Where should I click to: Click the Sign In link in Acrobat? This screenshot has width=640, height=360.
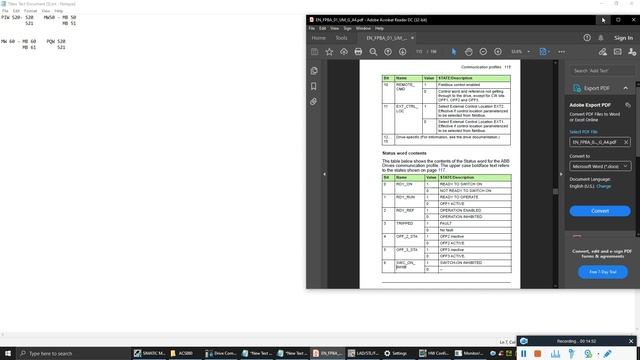click(x=624, y=38)
